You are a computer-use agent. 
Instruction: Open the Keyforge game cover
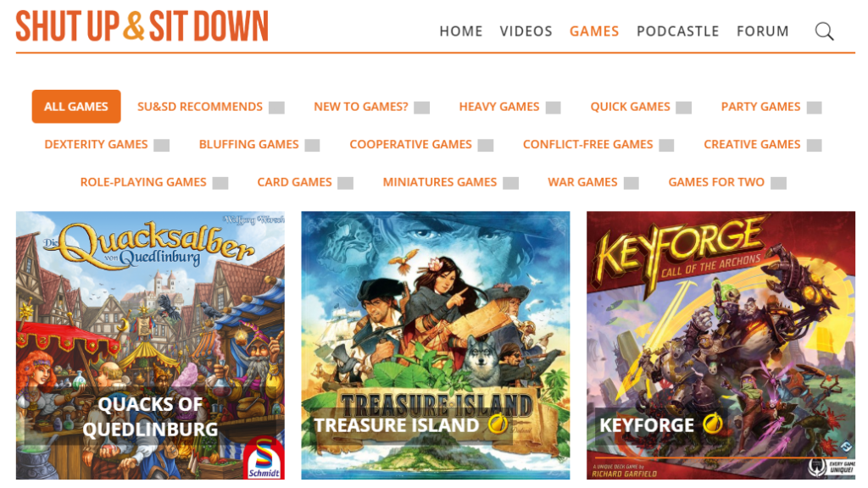pyautogui.click(x=721, y=346)
